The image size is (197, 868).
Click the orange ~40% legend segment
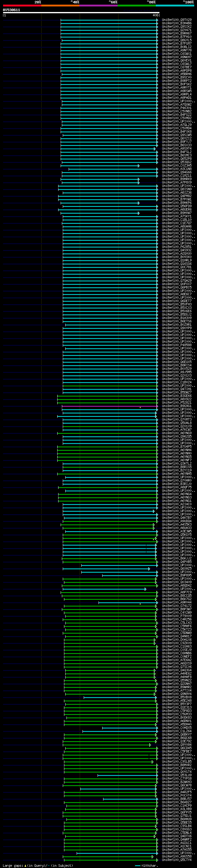pyautogui.click(x=60, y=6)
